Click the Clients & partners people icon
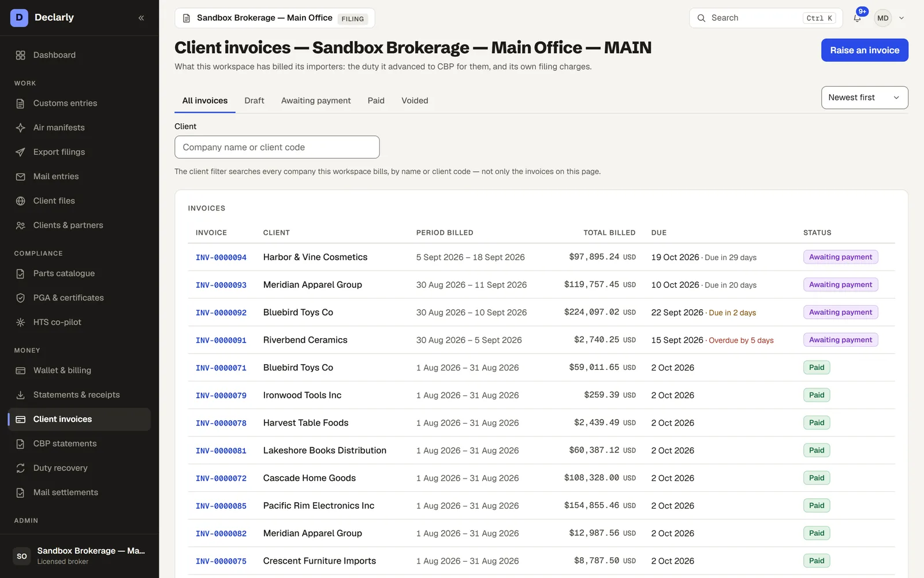Viewport: 924px width, 578px height. point(20,225)
